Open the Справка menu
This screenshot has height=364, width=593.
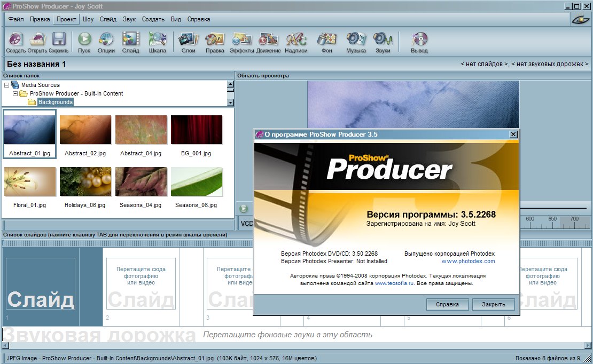(x=199, y=19)
